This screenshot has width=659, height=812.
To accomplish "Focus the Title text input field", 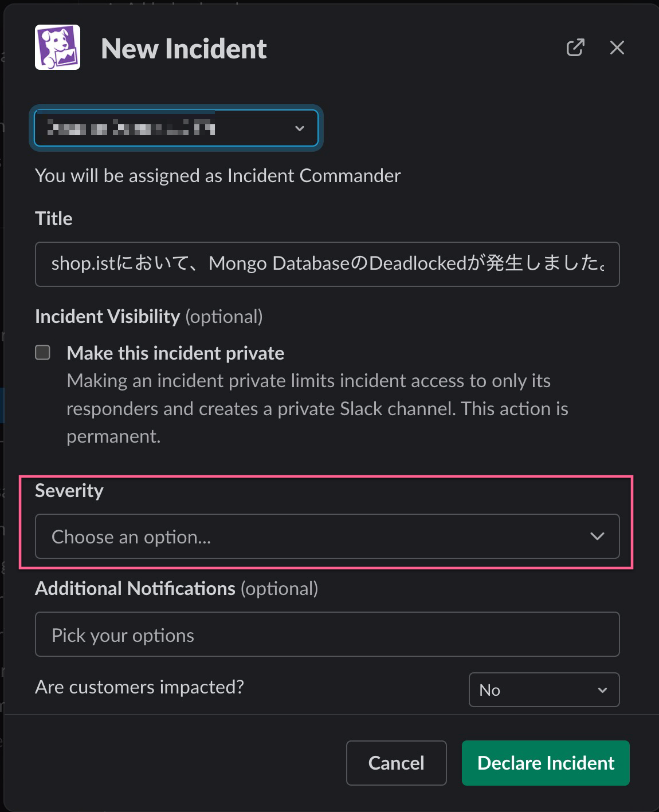I will (x=327, y=264).
